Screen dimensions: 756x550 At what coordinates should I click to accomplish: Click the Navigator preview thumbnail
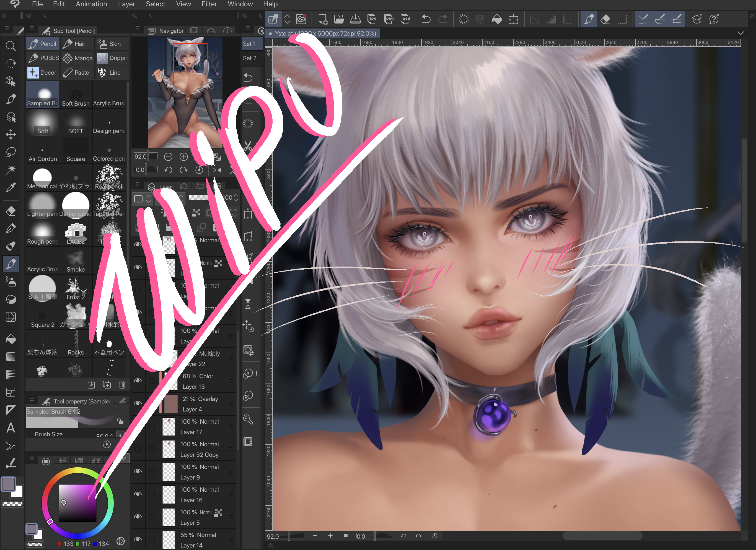185,92
